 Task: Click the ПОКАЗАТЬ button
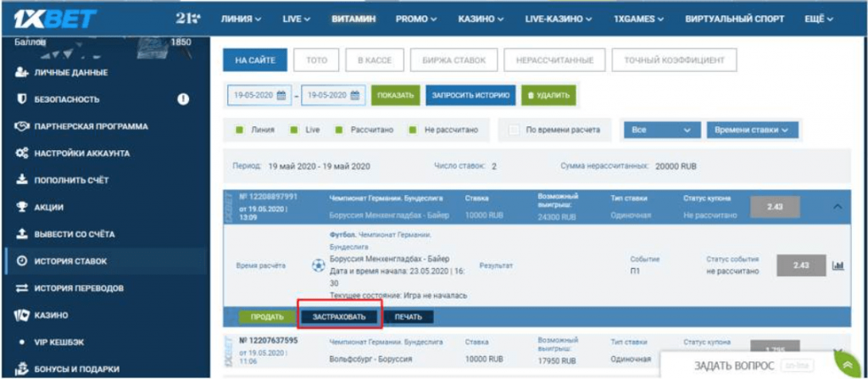tap(395, 95)
